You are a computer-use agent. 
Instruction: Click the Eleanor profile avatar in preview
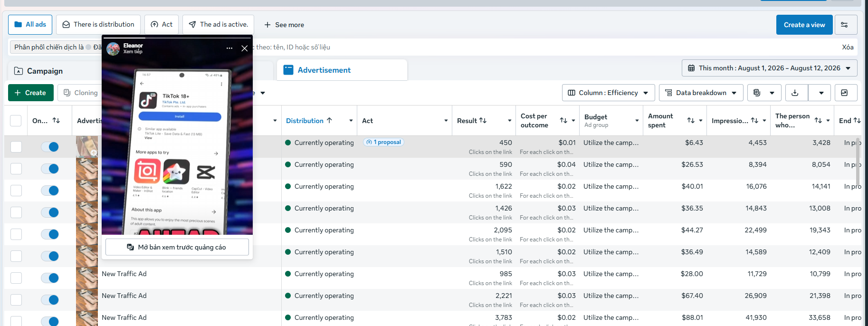[113, 48]
